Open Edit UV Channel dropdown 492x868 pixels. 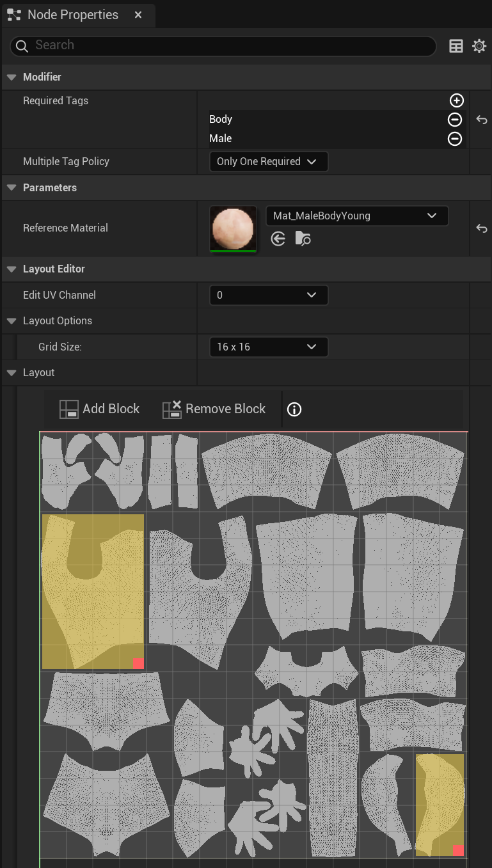click(269, 295)
